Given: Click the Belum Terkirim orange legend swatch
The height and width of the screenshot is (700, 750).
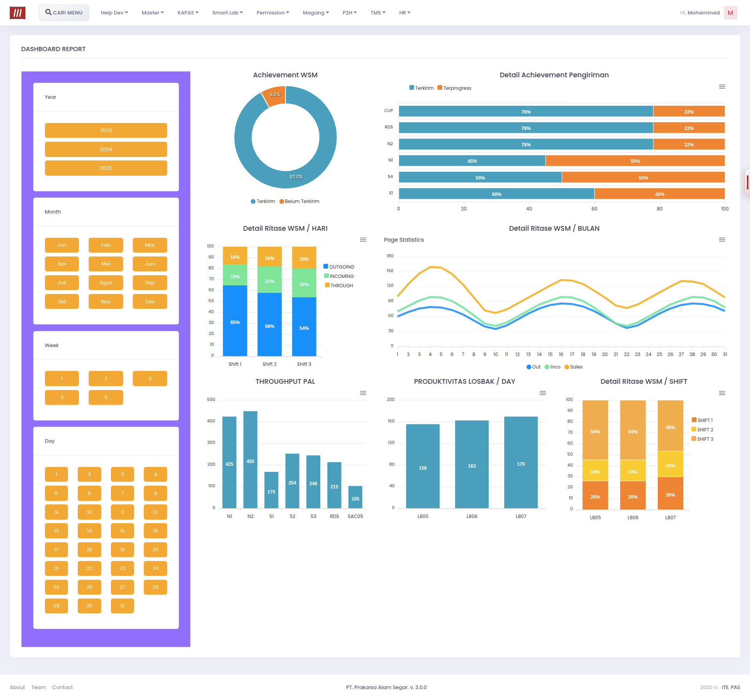Looking at the screenshot, I should (x=282, y=201).
